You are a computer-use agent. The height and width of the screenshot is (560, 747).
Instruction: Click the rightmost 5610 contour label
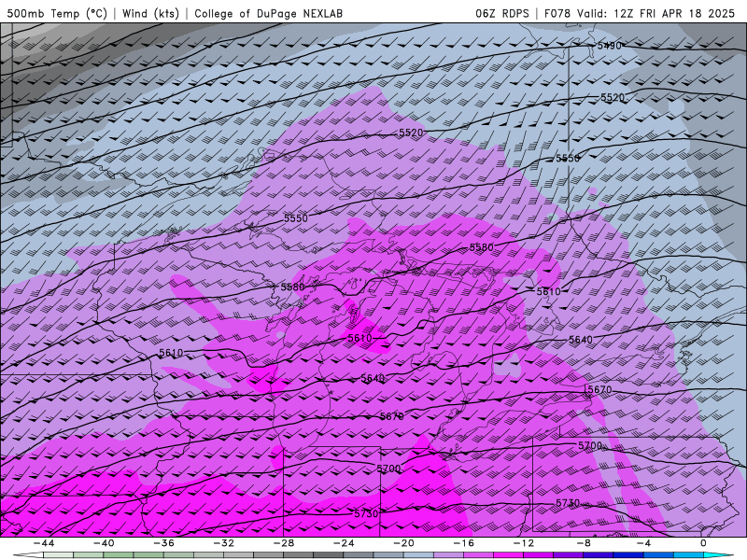pos(549,291)
